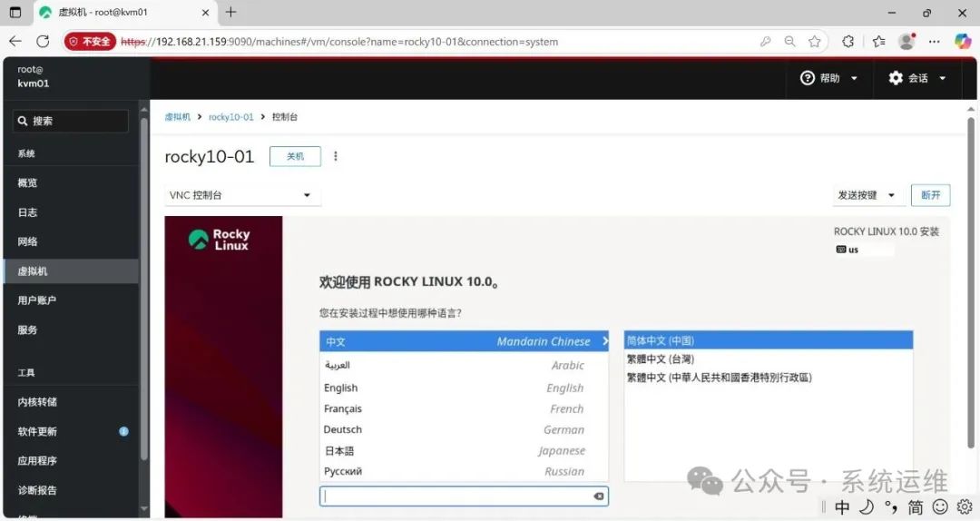The image size is (980, 521).
Task: Open browser extensions puzzle icon
Action: (848, 41)
